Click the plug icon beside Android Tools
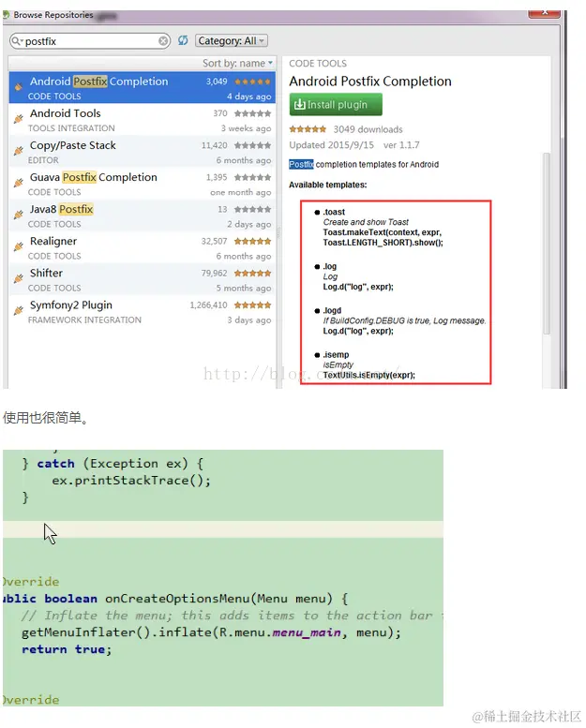The height and width of the screenshot is (728, 586). pyautogui.click(x=19, y=119)
